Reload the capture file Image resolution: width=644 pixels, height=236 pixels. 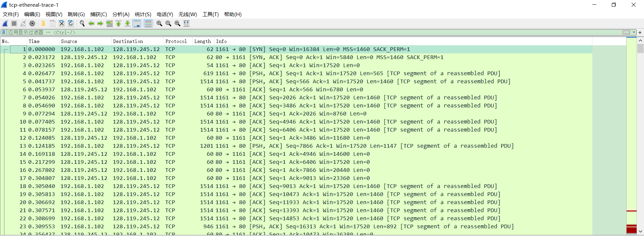pos(71,23)
